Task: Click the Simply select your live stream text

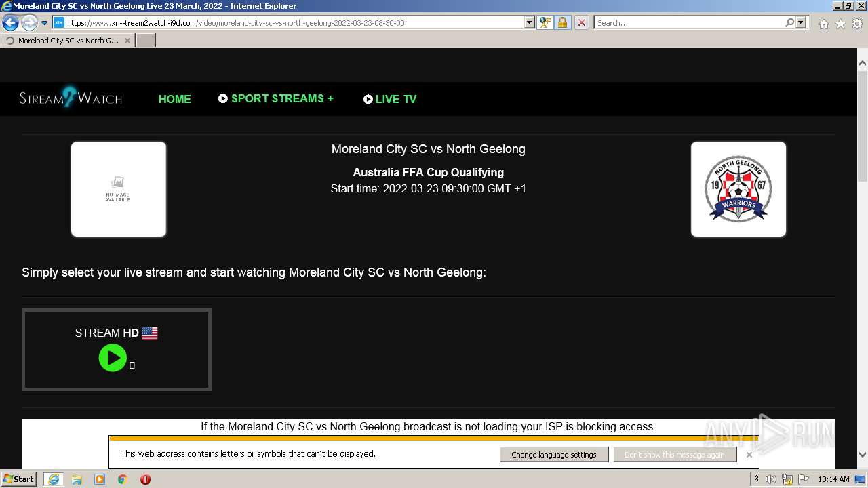Action: tap(254, 272)
